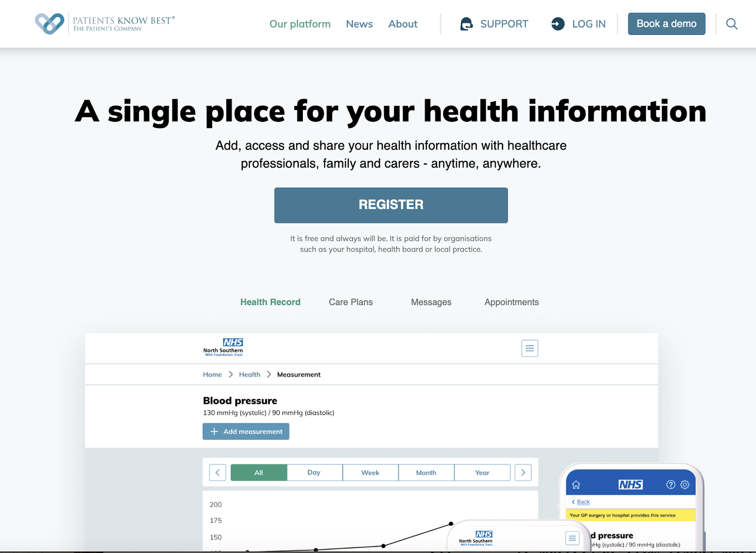Open the help question-mark icon on the NHS app
This screenshot has height=553, width=756.
click(670, 485)
